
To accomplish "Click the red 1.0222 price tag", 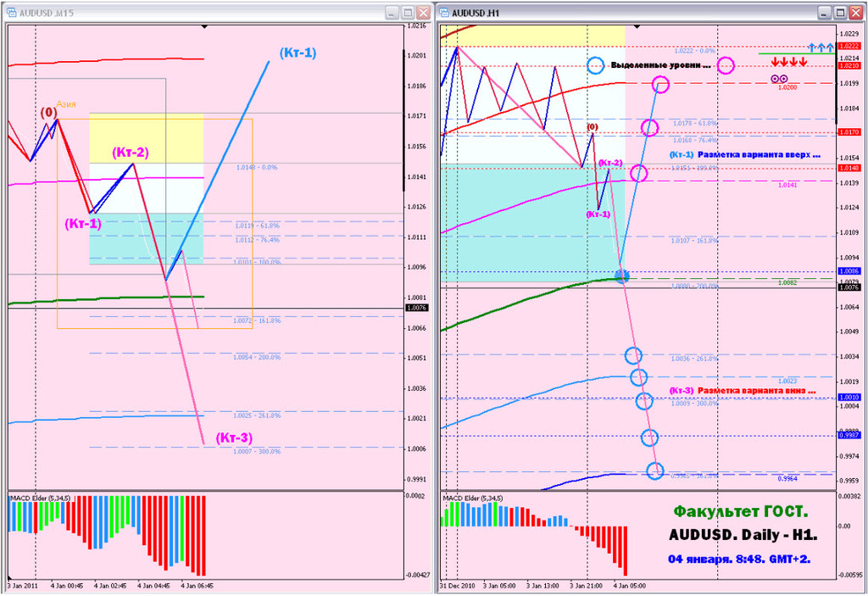I will tap(849, 46).
